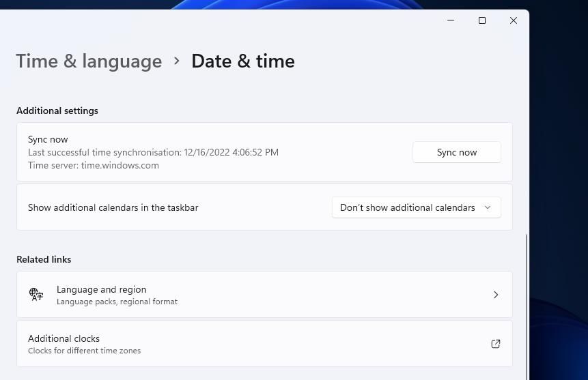Close the Settings window
This screenshot has height=380, width=588.
click(514, 20)
